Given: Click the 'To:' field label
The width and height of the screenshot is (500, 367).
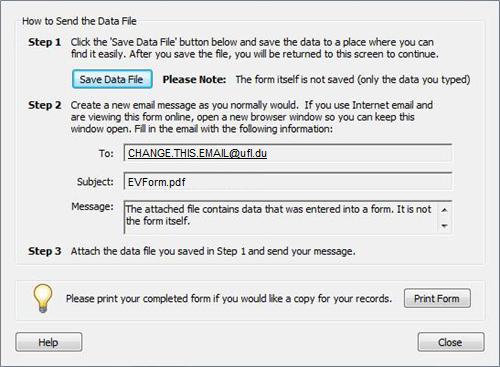Looking at the screenshot, I should point(106,154).
